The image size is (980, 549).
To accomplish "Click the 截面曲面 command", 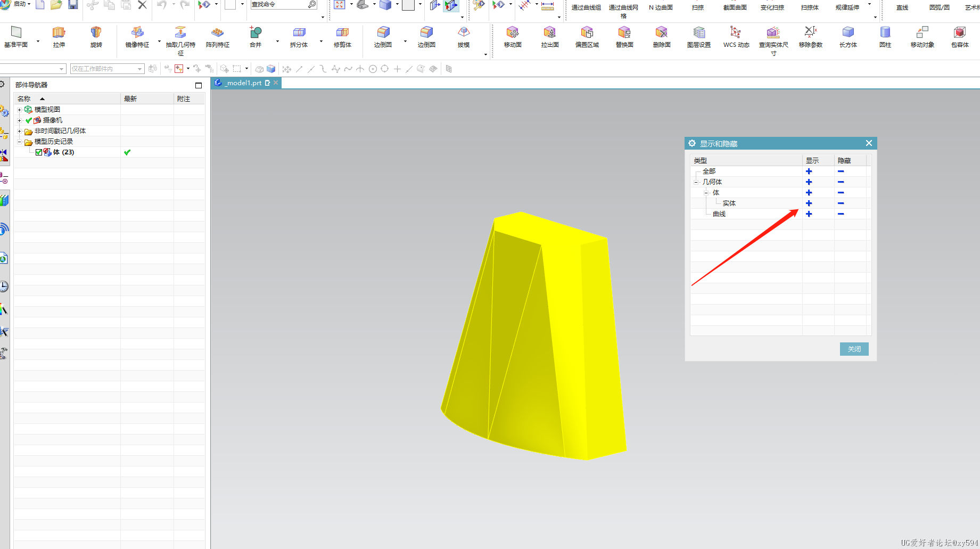I will (x=735, y=7).
